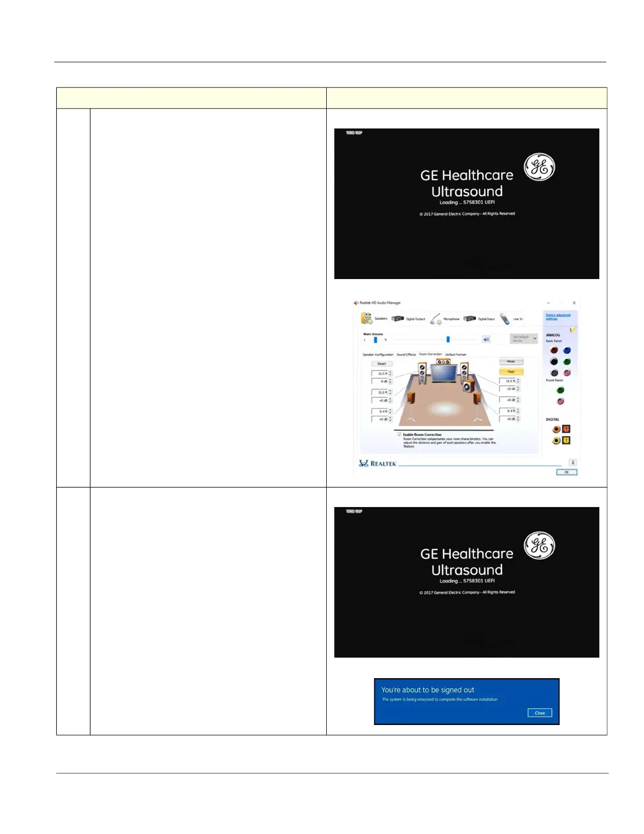Click the black back panel audio jack
The height and width of the screenshot is (834, 644).
click(554, 361)
